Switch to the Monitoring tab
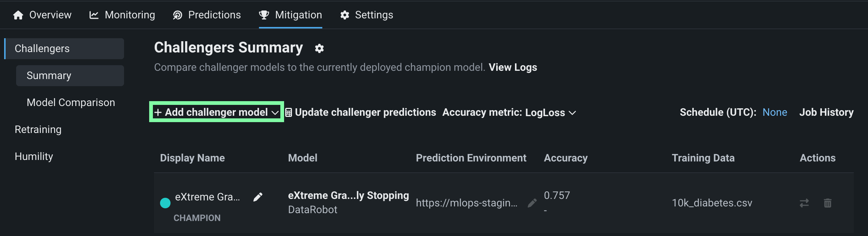The height and width of the screenshot is (236, 868). [122, 15]
